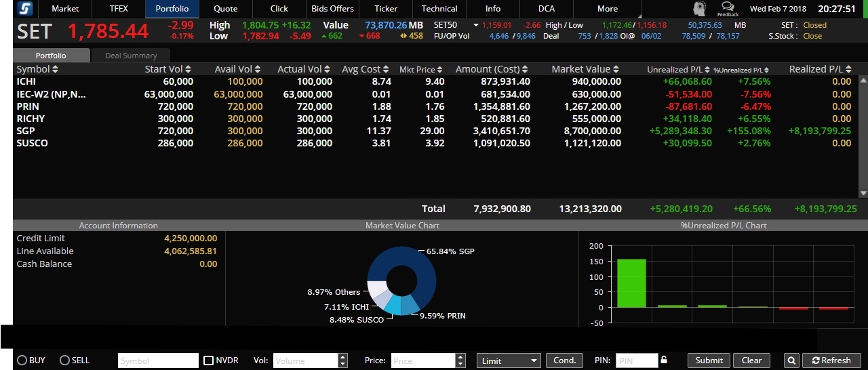Enable the NVDR checkbox
This screenshot has height=370, width=868.
[x=209, y=361]
